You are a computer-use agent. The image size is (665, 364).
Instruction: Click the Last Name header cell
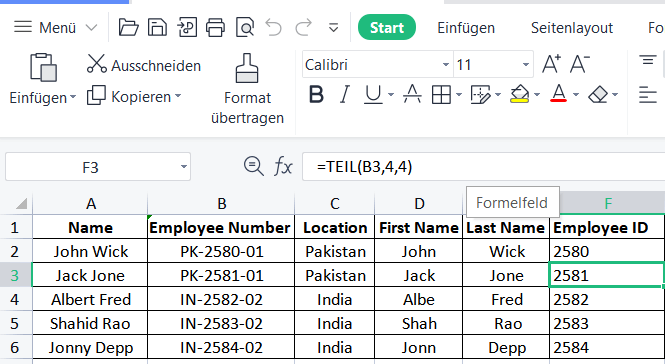506,228
